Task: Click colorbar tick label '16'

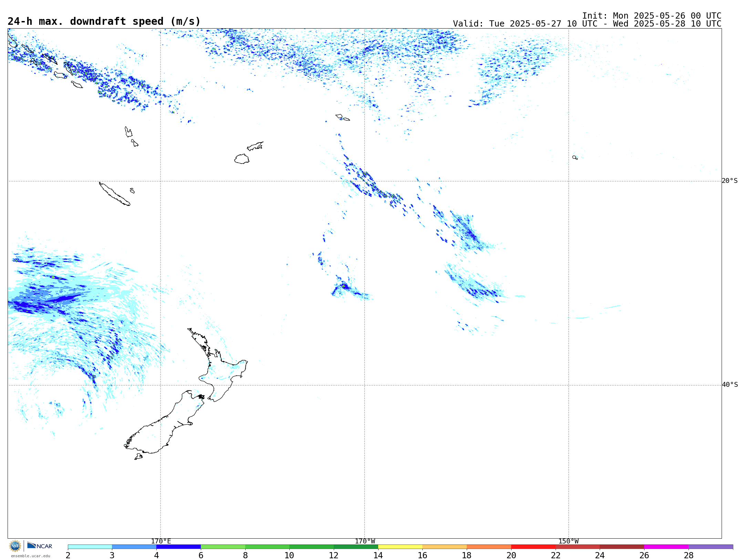Action: (x=423, y=555)
